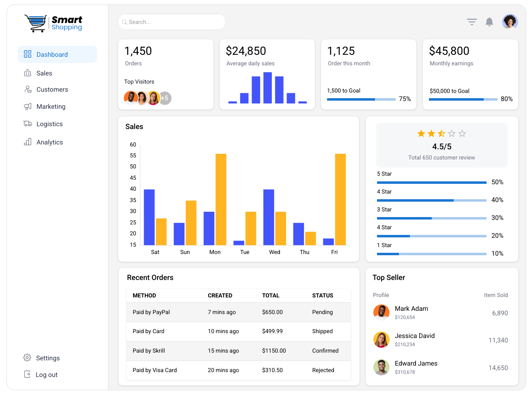
Task: Click the 75% order goal progress bar
Action: click(361, 99)
